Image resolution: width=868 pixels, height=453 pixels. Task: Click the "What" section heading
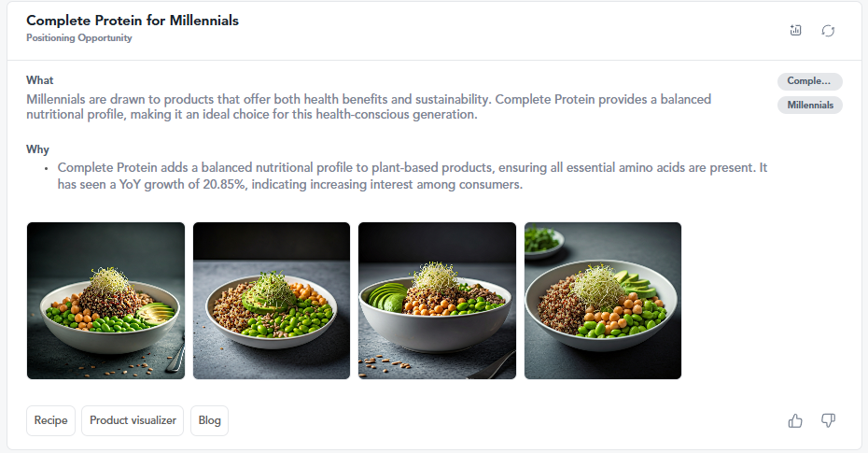pyautogui.click(x=40, y=80)
